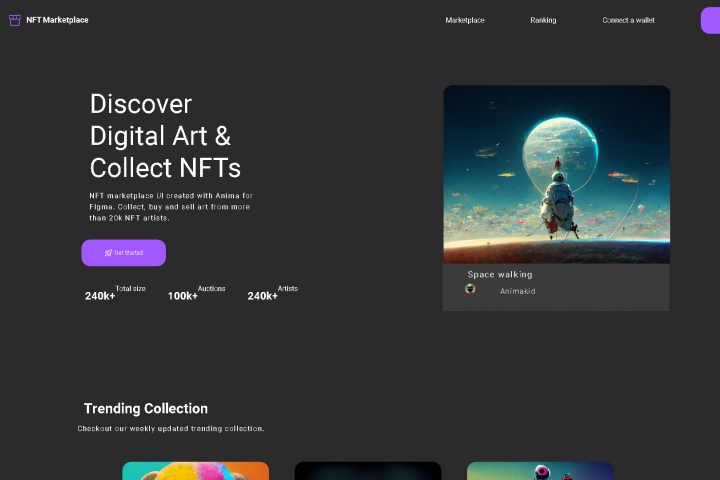This screenshot has width=720, height=480.
Task: Open the dark middle collection thumbnail
Action: [x=368, y=471]
